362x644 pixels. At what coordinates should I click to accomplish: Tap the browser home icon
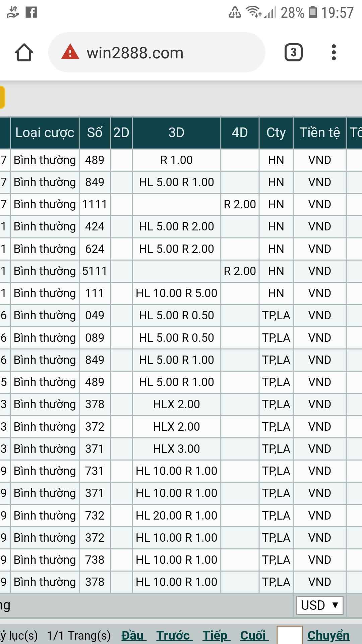point(24,53)
